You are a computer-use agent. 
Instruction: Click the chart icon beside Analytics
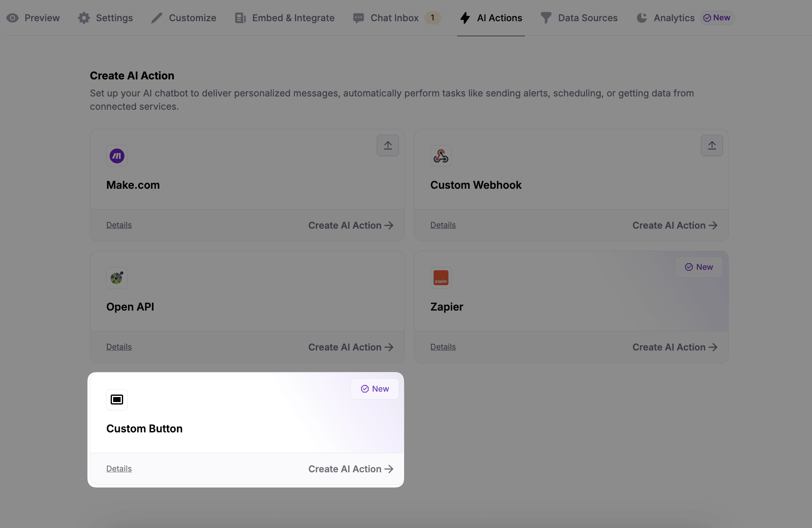point(641,17)
